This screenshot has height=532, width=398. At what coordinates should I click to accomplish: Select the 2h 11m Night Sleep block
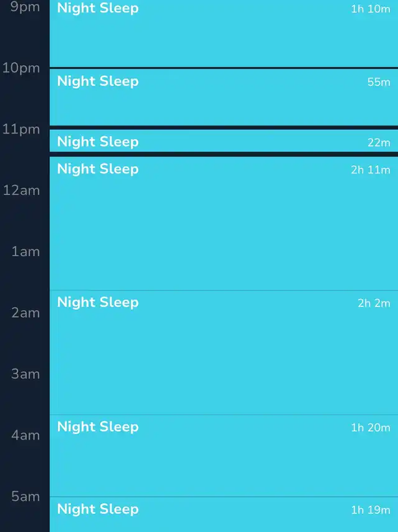[x=224, y=224]
